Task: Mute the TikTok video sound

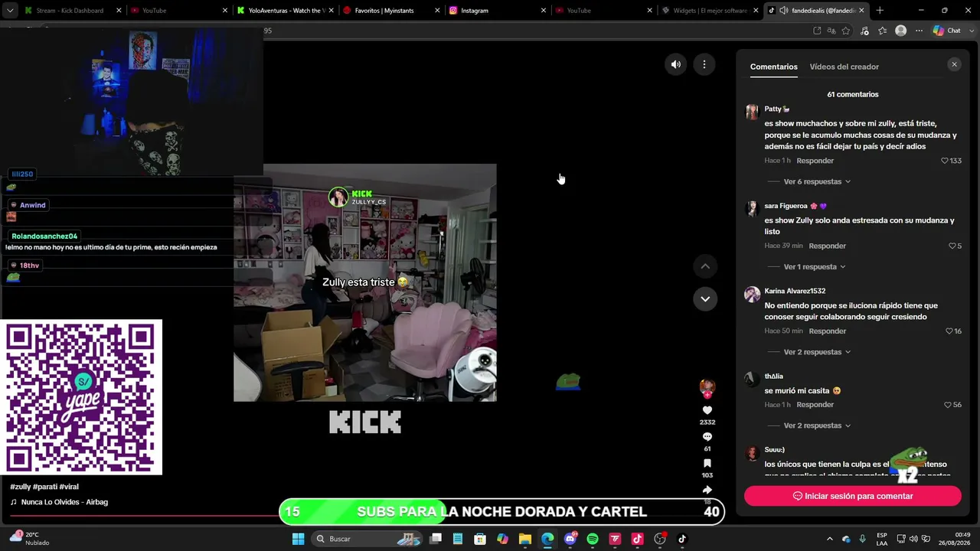Action: click(x=676, y=64)
